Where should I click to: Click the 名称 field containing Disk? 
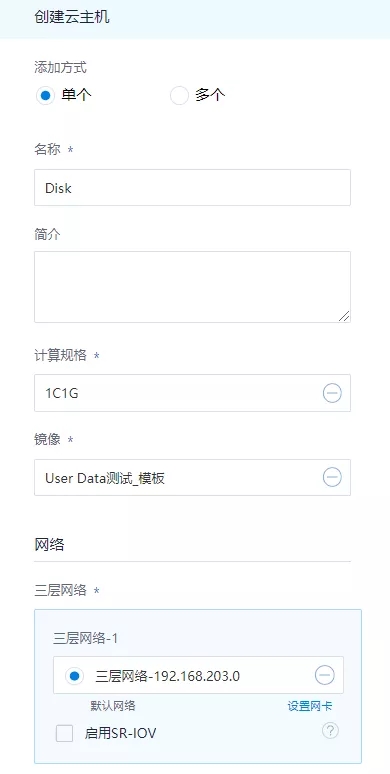(x=192, y=188)
